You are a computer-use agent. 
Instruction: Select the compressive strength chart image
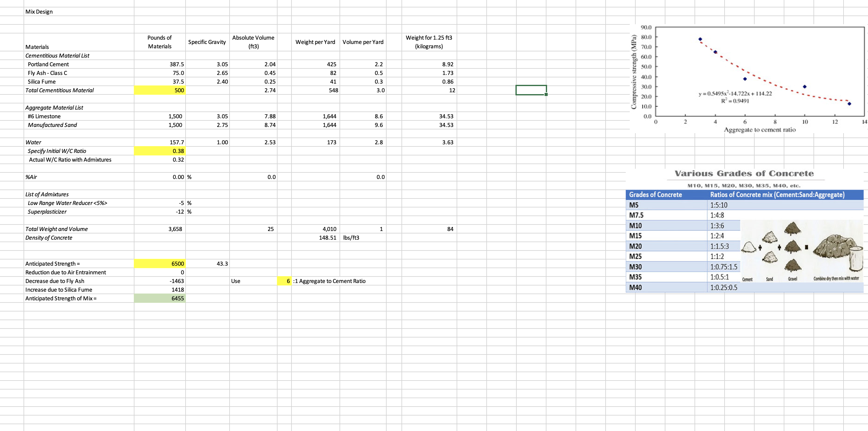(x=748, y=79)
